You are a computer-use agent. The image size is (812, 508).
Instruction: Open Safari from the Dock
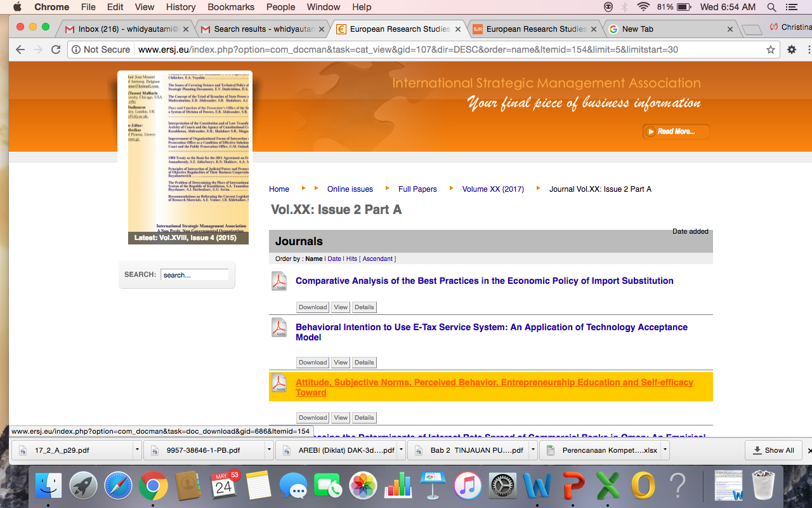coord(117,487)
